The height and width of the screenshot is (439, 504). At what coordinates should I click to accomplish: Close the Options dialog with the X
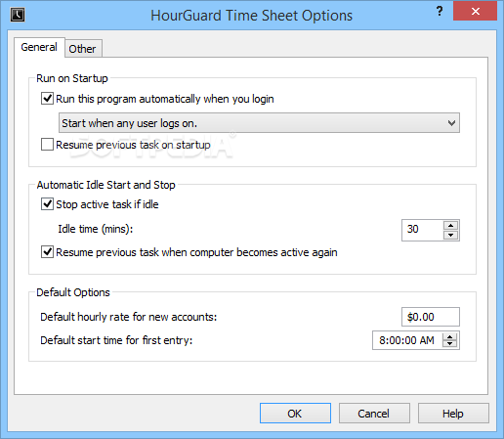click(x=475, y=12)
